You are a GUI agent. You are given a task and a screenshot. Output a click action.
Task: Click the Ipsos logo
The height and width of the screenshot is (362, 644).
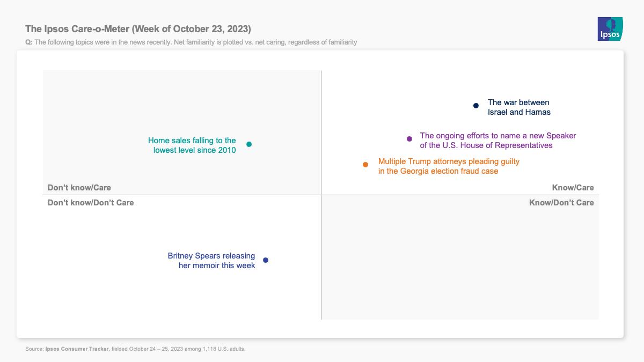(610, 28)
